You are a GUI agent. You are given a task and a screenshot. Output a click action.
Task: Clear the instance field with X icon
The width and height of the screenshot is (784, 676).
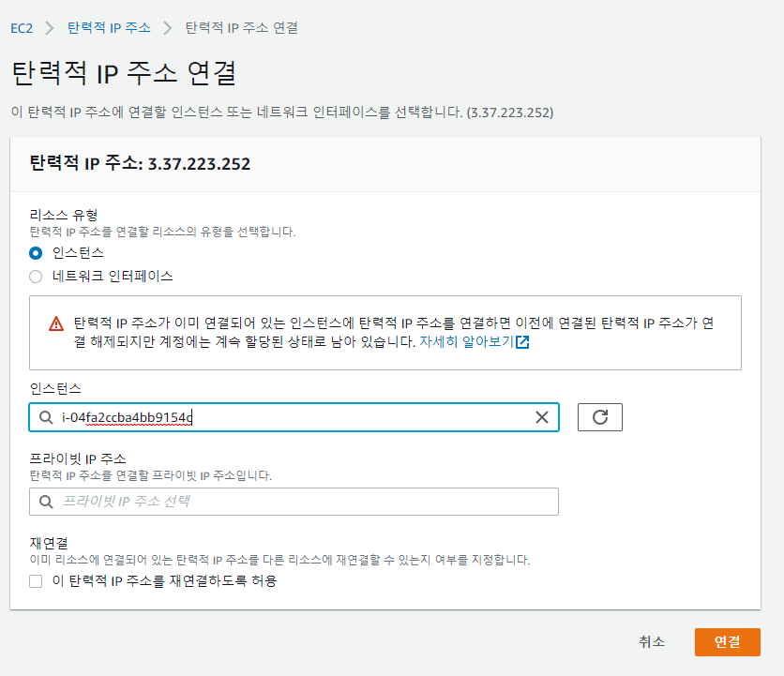(542, 417)
